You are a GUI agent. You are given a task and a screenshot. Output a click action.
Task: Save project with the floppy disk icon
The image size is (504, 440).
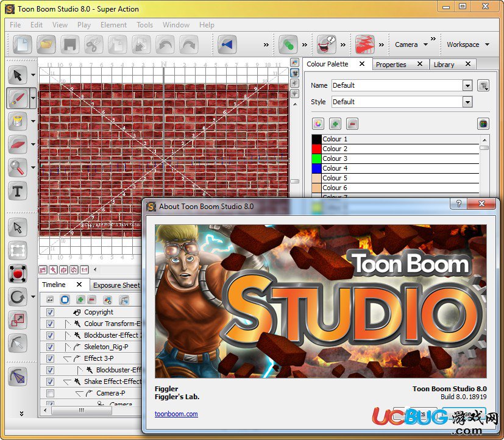pos(69,44)
